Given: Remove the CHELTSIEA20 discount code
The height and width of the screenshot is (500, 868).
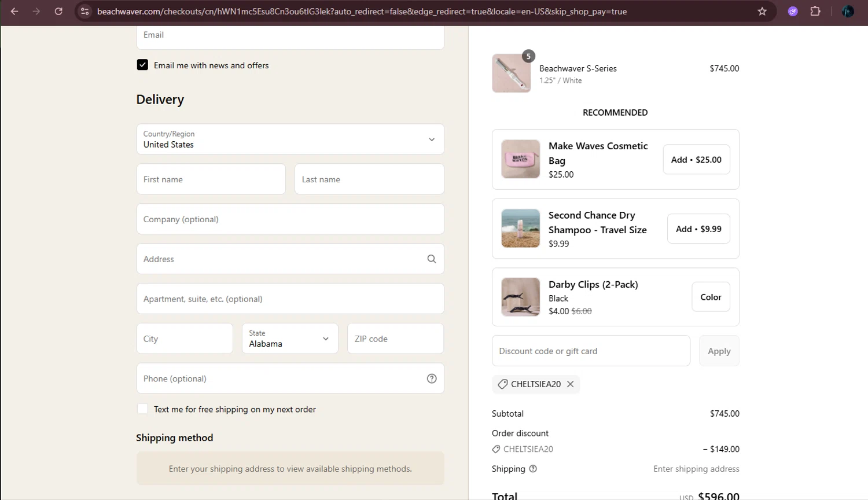Looking at the screenshot, I should coord(570,384).
